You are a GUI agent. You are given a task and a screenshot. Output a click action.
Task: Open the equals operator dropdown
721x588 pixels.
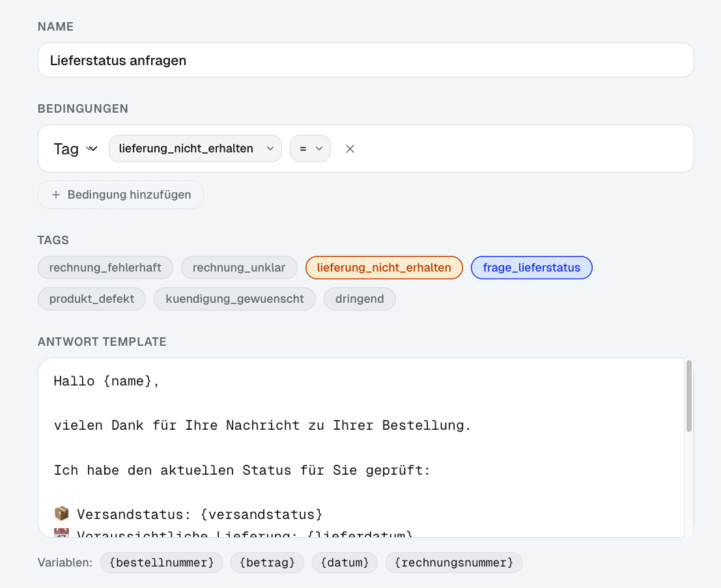point(310,148)
